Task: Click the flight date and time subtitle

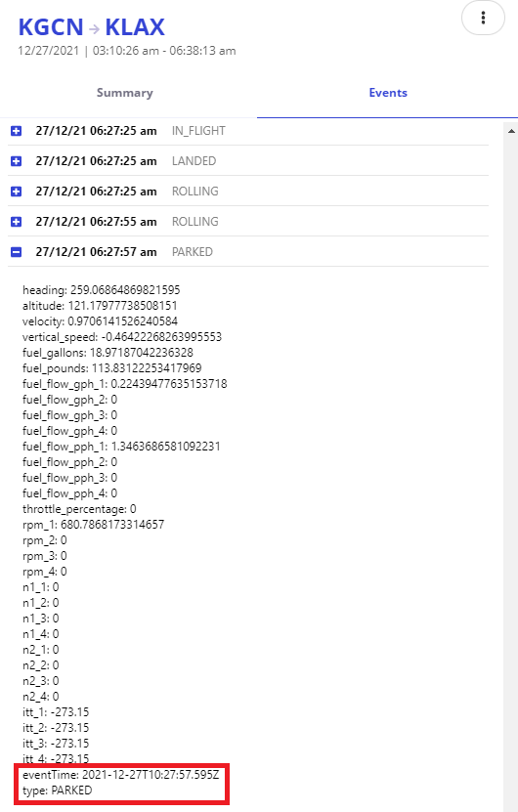Action: [127, 51]
